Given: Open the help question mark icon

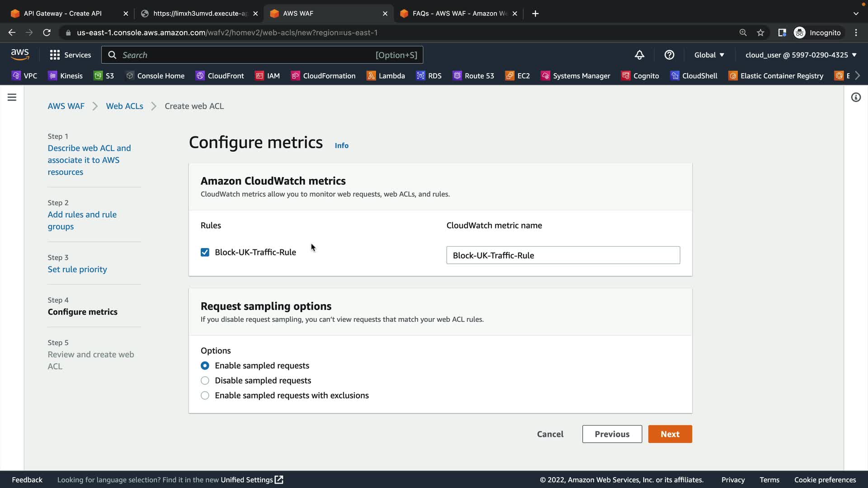Looking at the screenshot, I should [669, 55].
